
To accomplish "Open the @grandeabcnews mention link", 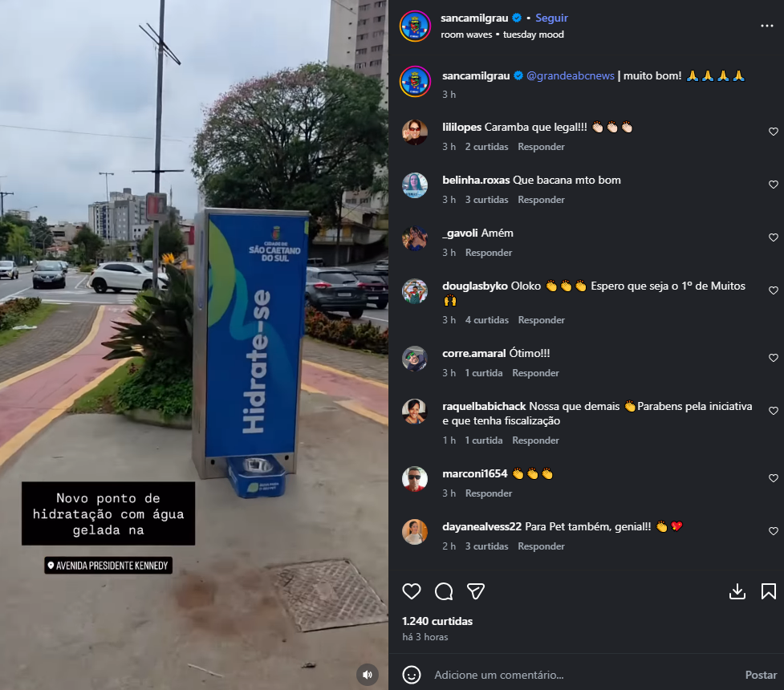I will pyautogui.click(x=571, y=75).
